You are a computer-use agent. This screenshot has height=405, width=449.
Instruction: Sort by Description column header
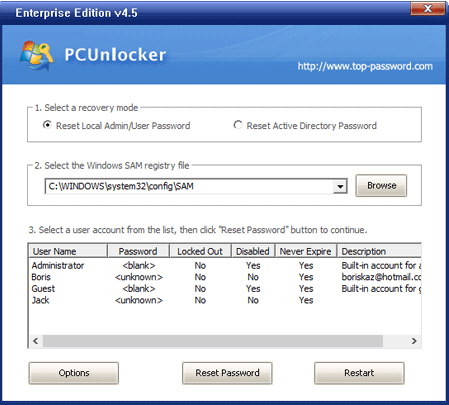pos(379,251)
